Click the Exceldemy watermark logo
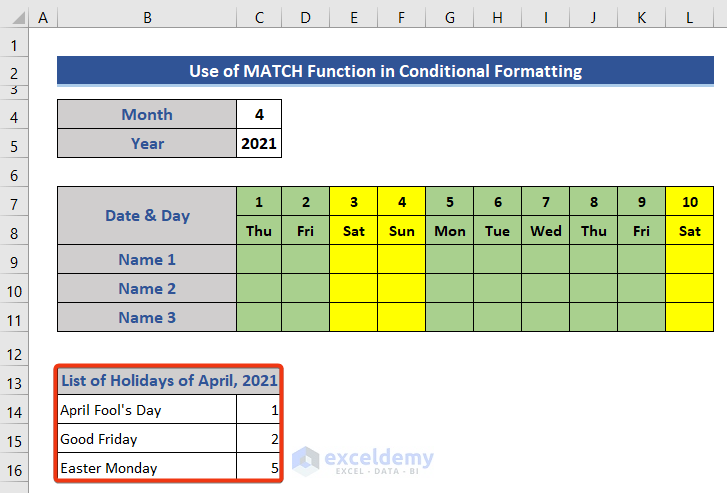727x493 pixels. click(364, 460)
